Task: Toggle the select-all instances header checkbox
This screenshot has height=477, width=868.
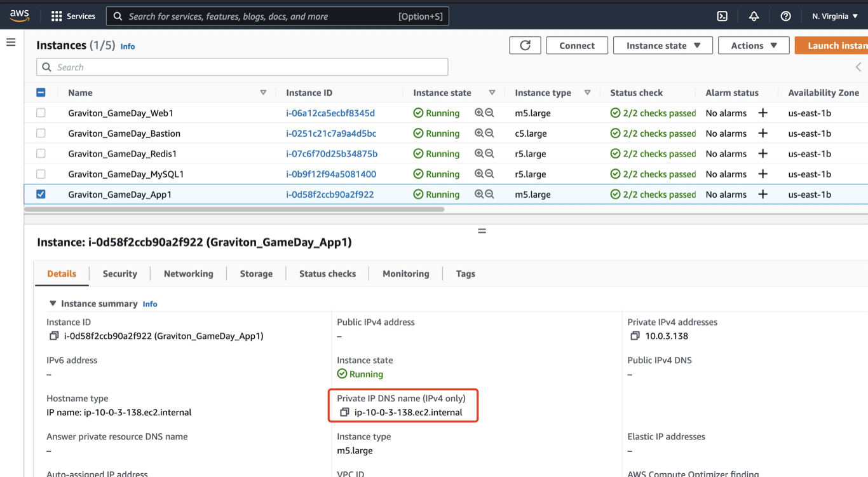Action: point(41,92)
